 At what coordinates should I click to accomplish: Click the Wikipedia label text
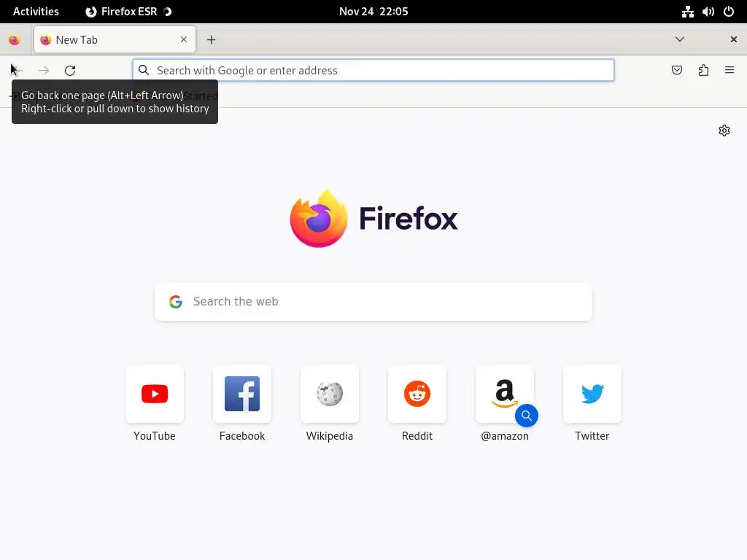point(330,436)
